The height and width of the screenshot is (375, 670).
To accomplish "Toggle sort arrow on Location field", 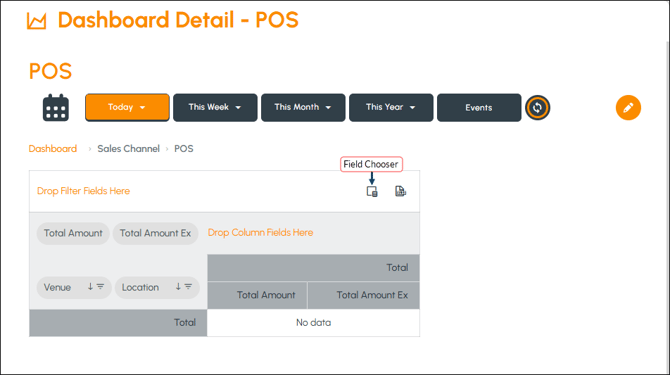I will (x=178, y=287).
